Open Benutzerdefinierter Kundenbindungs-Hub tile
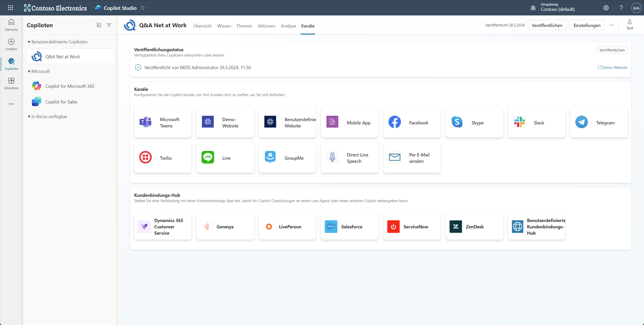Image resolution: width=644 pixels, height=325 pixels. [x=537, y=226]
